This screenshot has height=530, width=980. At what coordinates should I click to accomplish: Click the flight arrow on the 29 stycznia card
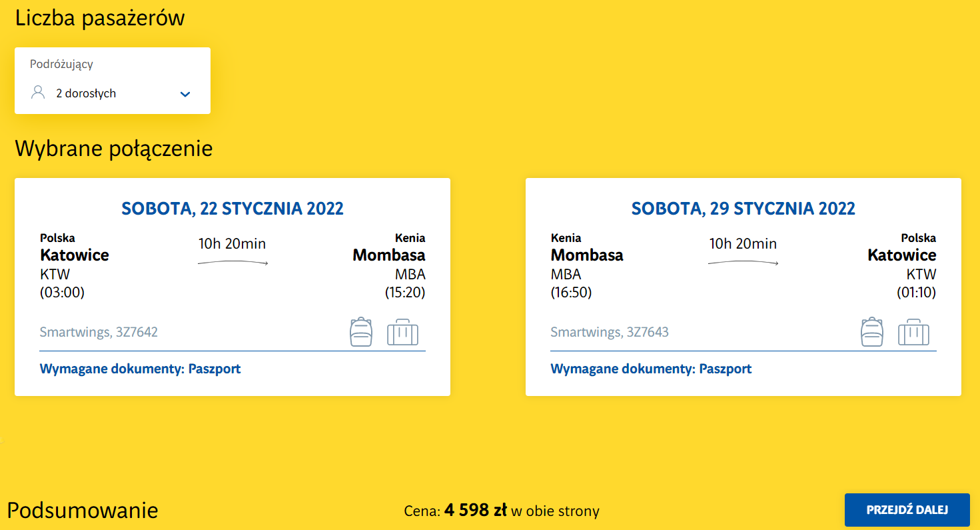pyautogui.click(x=743, y=263)
